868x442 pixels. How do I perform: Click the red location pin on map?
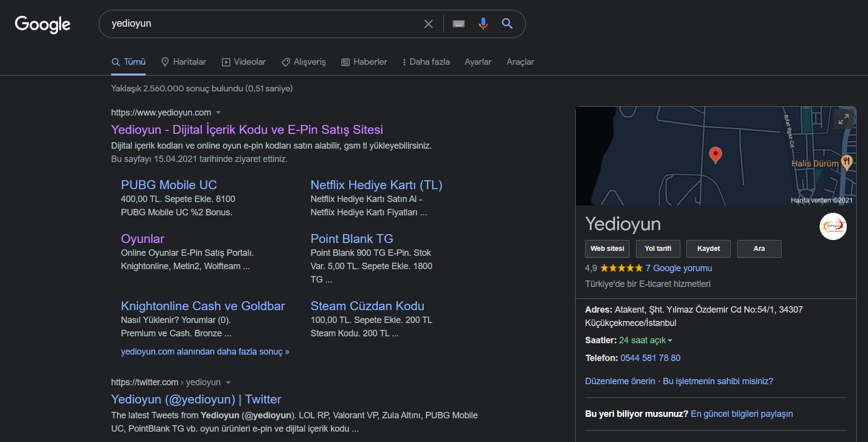[715, 155]
